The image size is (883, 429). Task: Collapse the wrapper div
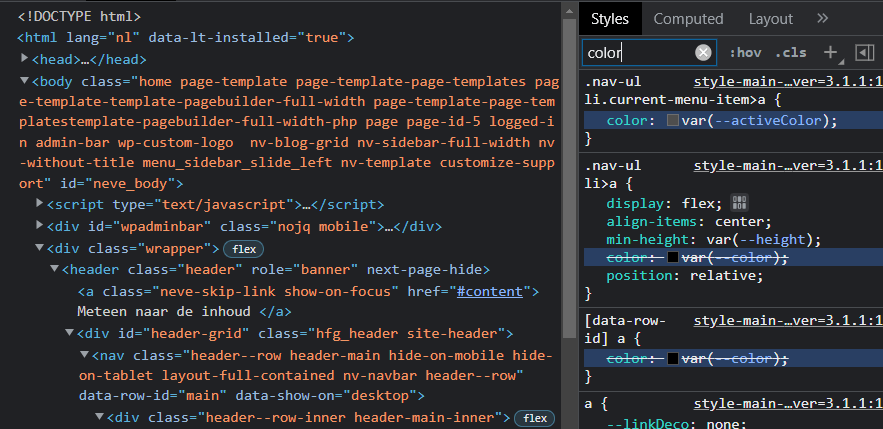click(x=39, y=247)
